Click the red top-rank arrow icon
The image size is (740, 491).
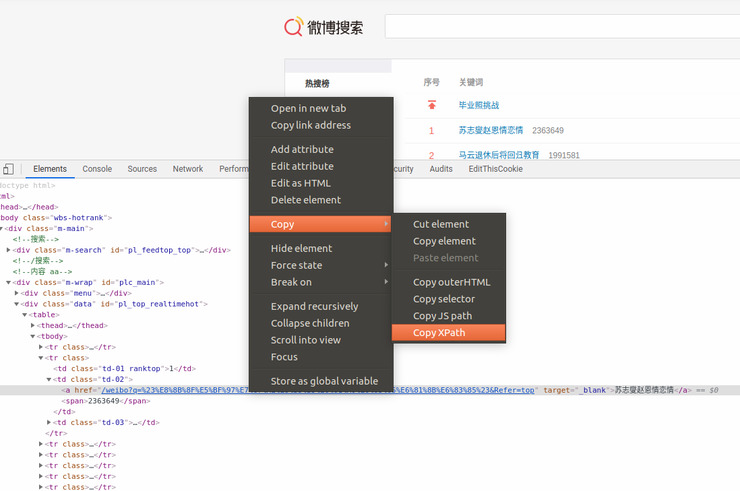coord(432,105)
